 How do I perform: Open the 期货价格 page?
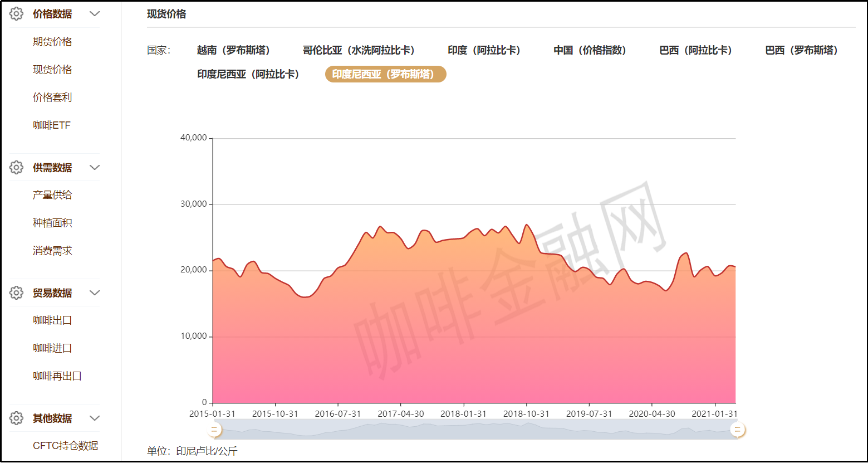52,42
